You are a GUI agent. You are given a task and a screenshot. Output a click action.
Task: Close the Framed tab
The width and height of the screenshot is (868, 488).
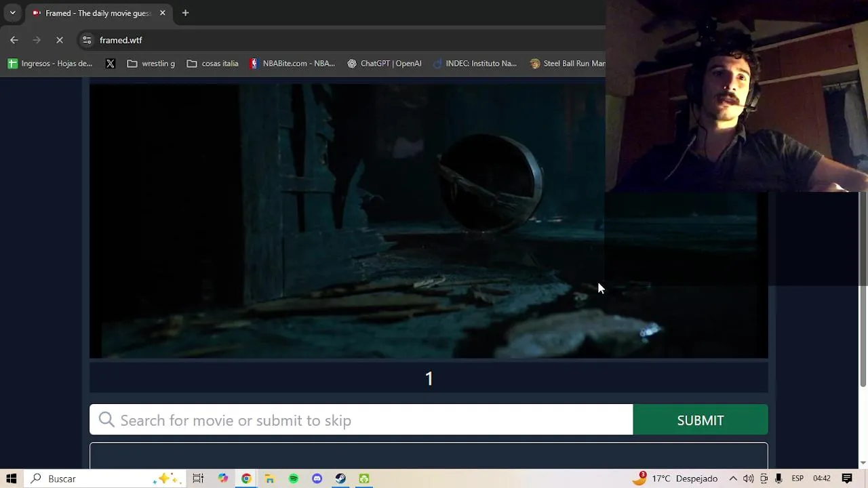click(x=163, y=13)
